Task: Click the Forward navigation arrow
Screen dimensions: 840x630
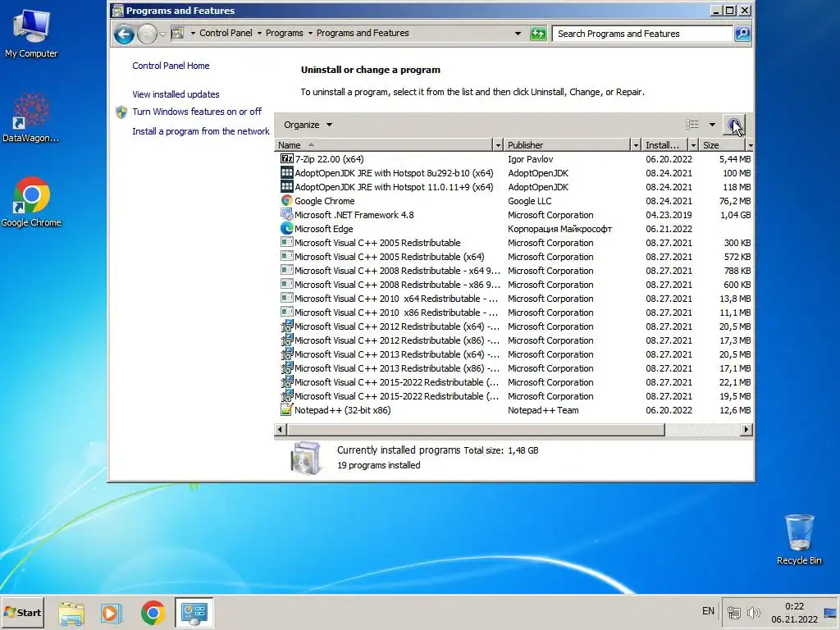Action: pyautogui.click(x=147, y=34)
